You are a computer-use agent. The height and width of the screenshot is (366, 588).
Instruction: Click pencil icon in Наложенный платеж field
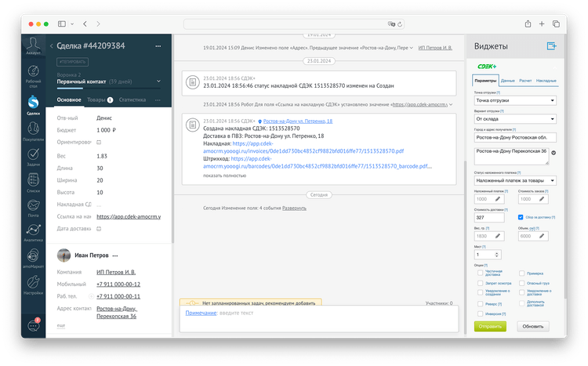pyautogui.click(x=498, y=199)
